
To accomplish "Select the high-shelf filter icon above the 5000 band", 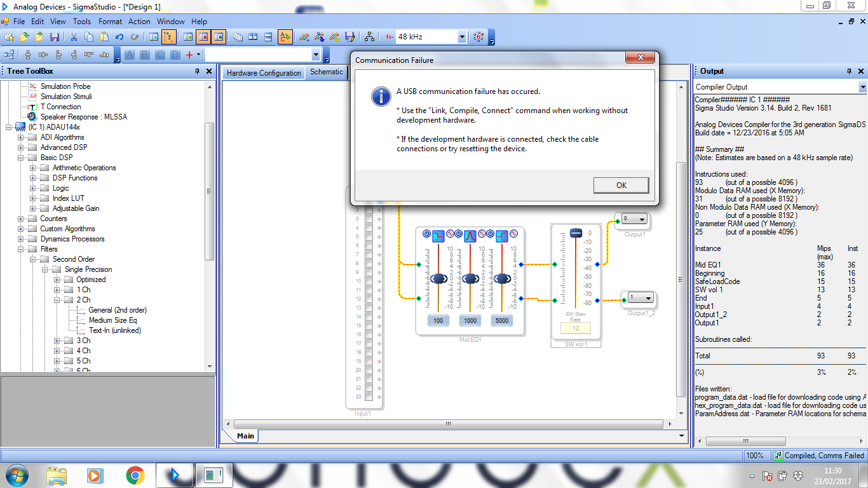I will 502,236.
